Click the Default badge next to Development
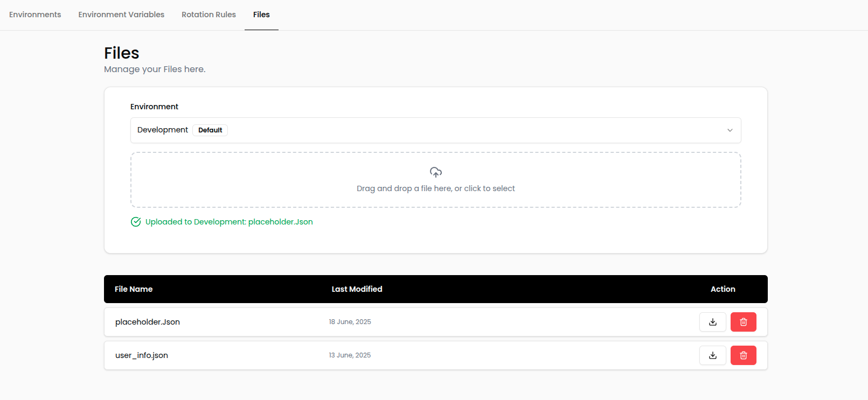 click(210, 130)
